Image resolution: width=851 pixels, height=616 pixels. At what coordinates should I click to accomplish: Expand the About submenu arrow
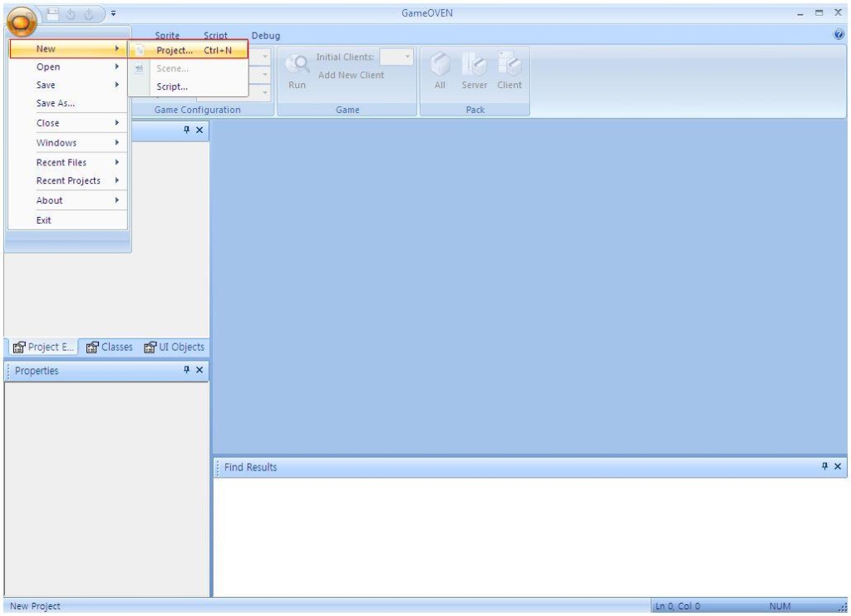116,200
